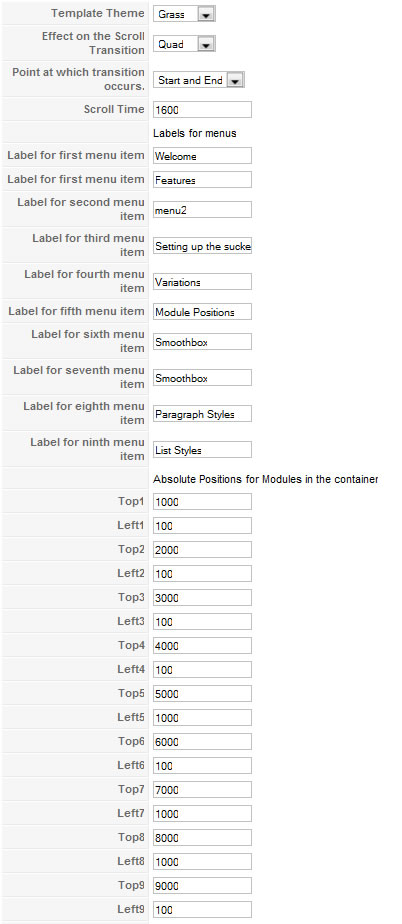Select the Left5 position field

click(202, 718)
